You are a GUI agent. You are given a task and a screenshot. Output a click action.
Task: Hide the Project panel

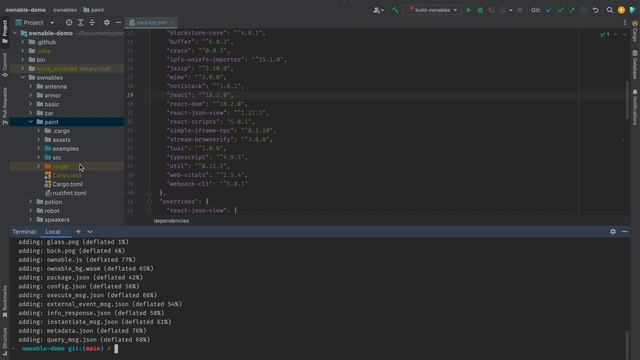pos(118,22)
